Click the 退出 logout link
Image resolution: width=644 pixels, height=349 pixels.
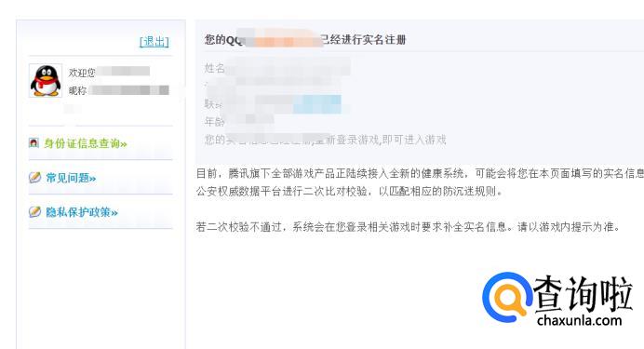click(154, 42)
